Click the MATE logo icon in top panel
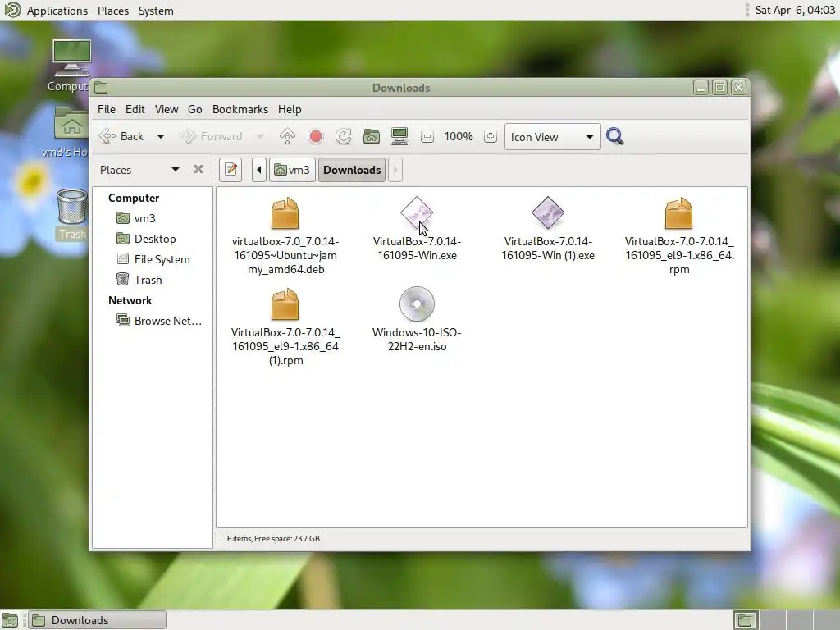The height and width of the screenshot is (630, 840). pos(11,10)
